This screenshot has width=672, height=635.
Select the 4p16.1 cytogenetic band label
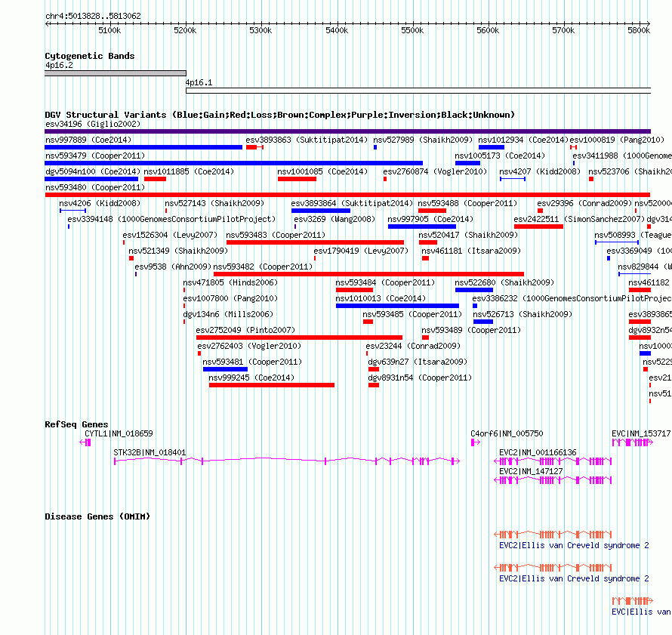coord(199,83)
